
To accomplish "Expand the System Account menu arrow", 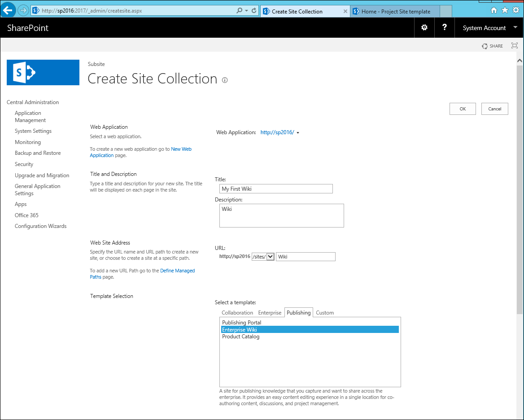I will click(515, 27).
